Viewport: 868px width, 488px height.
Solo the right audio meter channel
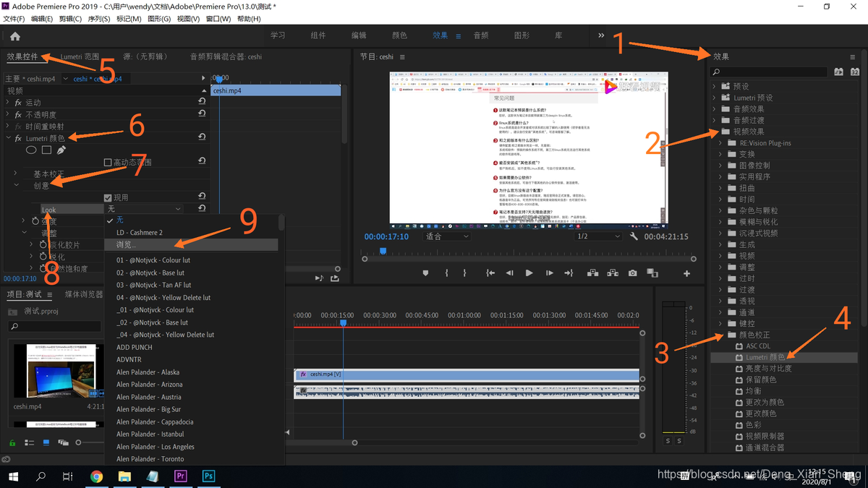tap(679, 441)
